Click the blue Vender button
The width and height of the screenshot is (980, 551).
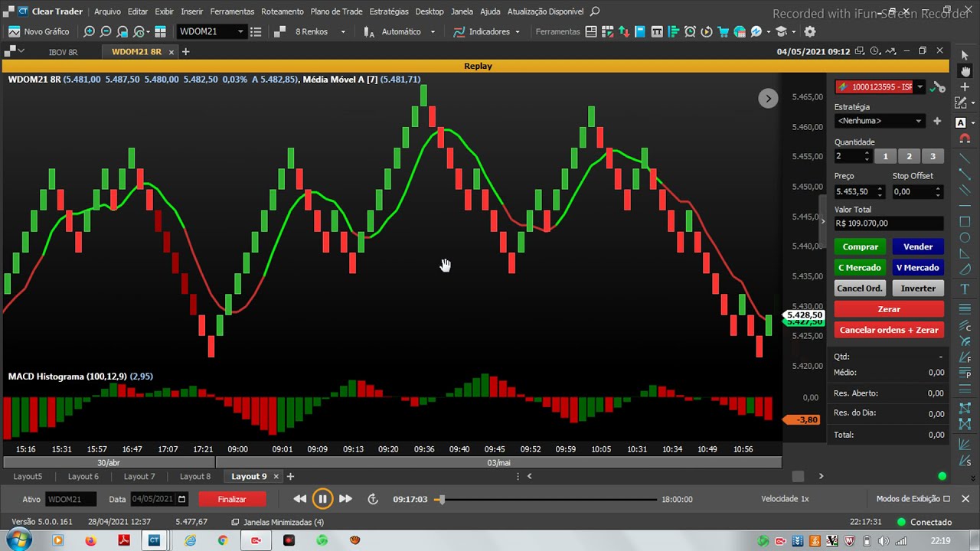click(918, 246)
